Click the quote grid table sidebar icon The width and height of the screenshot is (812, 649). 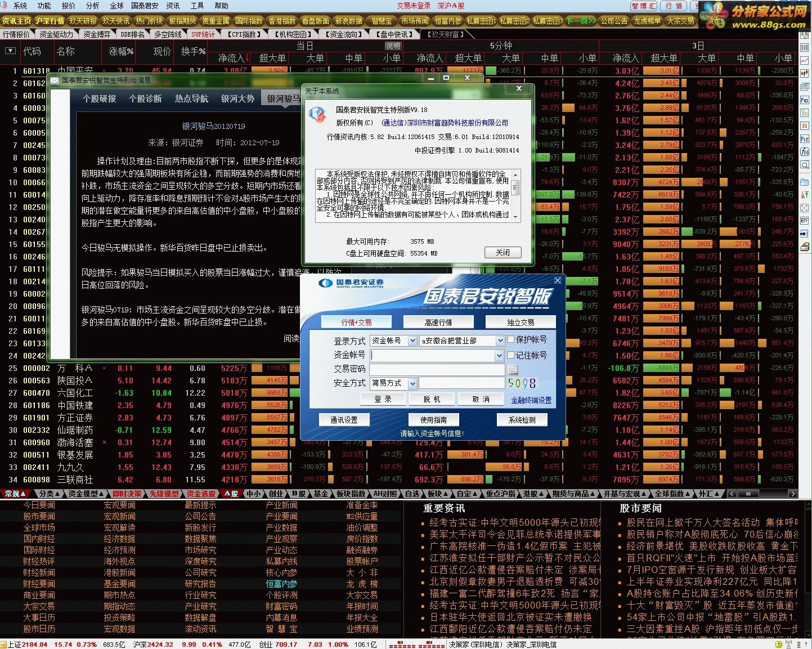click(x=805, y=48)
